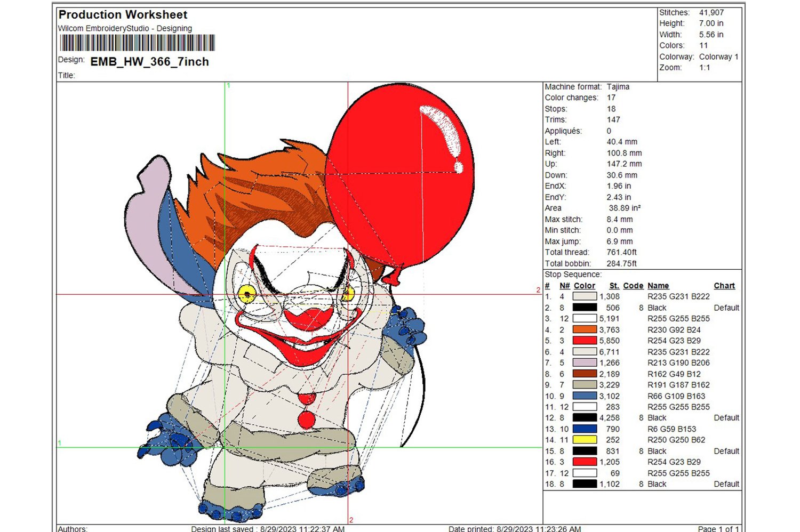
Task: Click the max jump value '6.9 mm'
Action: [620, 241]
